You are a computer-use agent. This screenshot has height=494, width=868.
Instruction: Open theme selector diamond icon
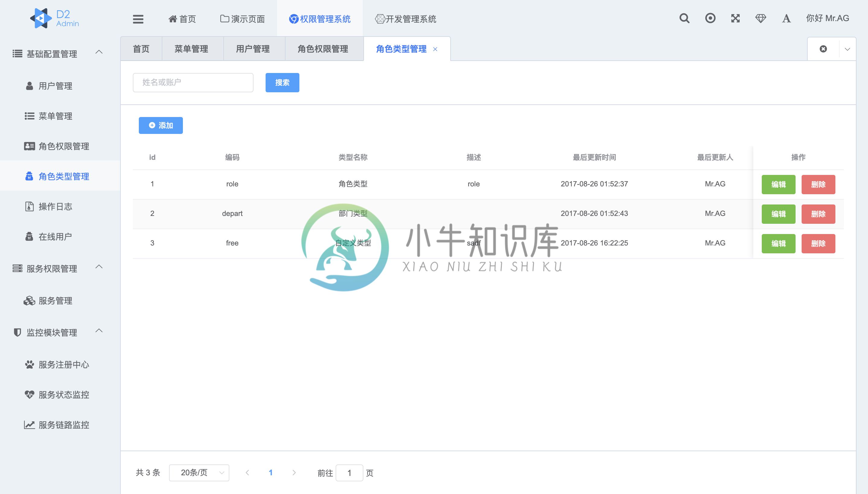pyautogui.click(x=761, y=18)
